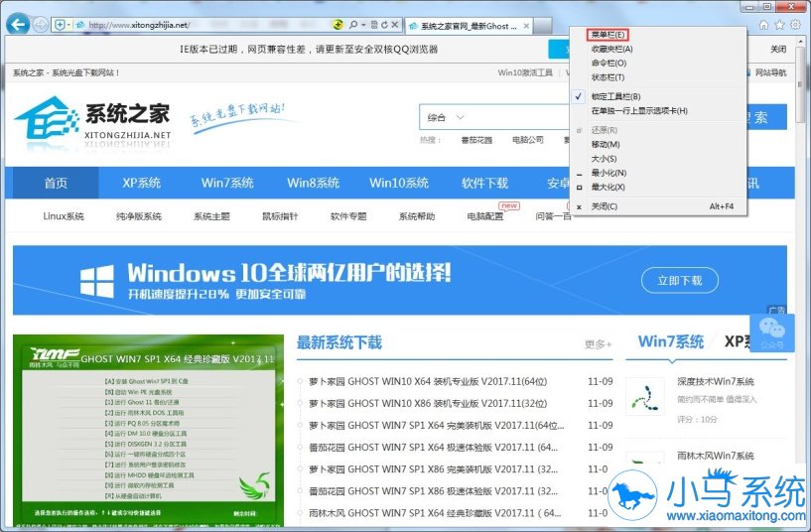
Task: Click the site search input box
Action: point(517,117)
